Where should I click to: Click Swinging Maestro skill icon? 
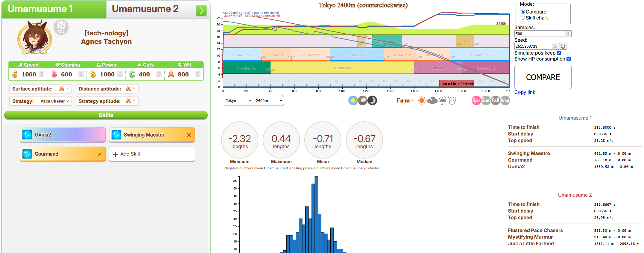[116, 135]
